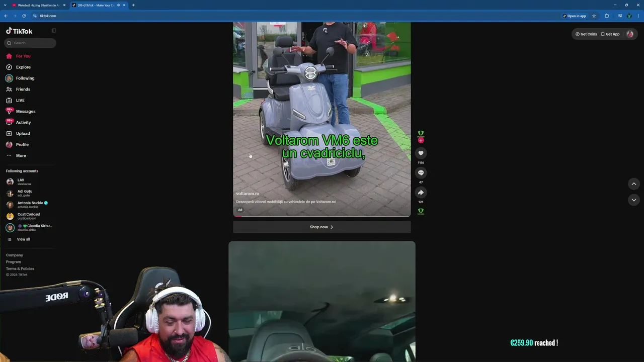Click the Voltarom video caption text

286,202
